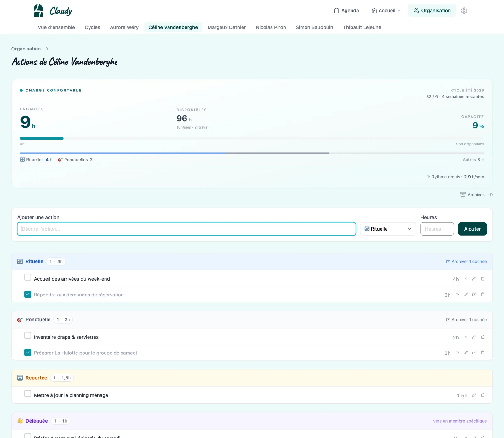Edit the Mettre à jour le planning ménage action
504x438 pixels.
474,395
